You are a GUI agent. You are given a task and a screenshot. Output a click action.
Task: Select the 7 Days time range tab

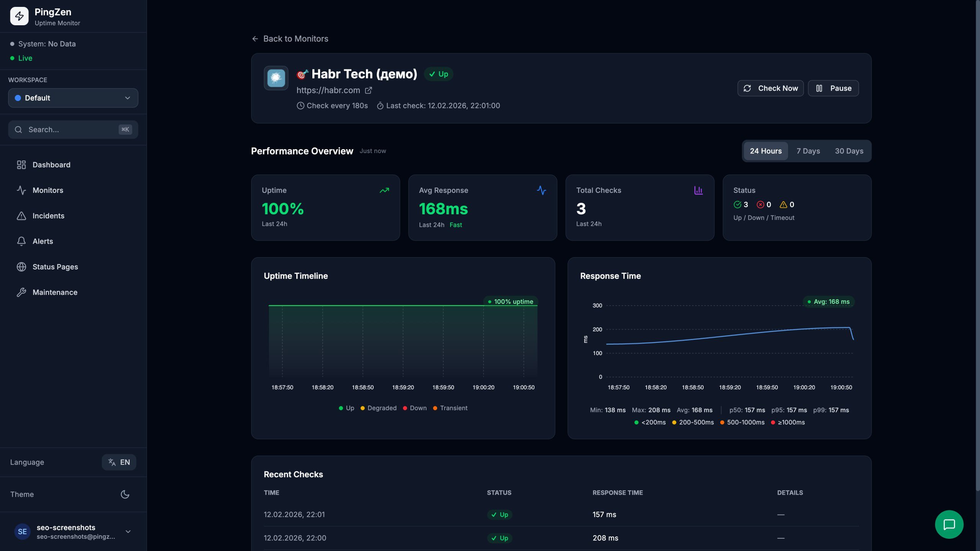(808, 151)
